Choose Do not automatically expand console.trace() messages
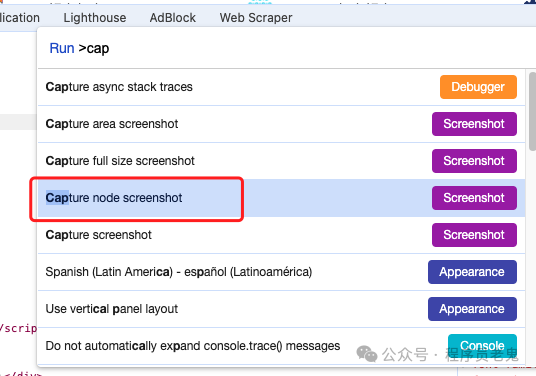Screen dimensions: 536x376 [281, 346]
